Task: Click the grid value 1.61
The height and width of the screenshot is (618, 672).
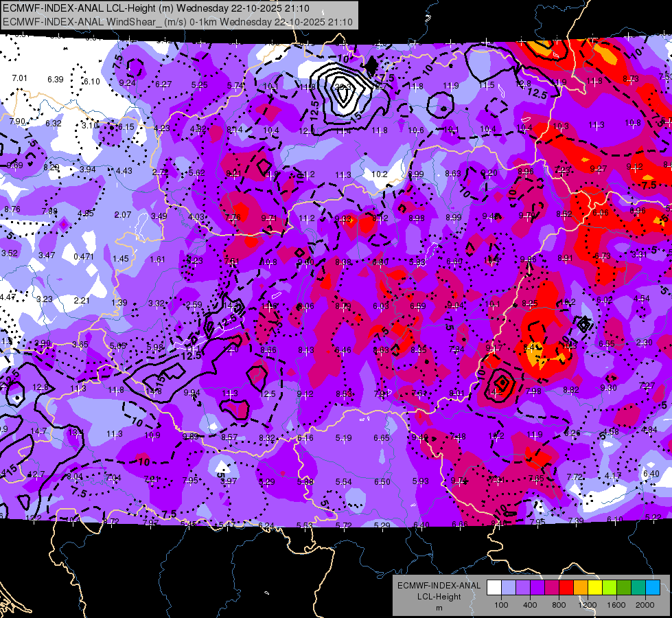Action: [158, 260]
